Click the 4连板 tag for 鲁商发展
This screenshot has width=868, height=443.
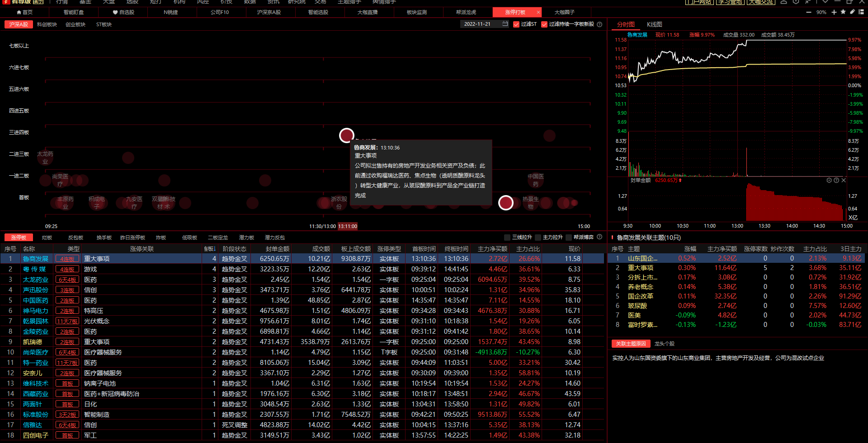pyautogui.click(x=67, y=259)
